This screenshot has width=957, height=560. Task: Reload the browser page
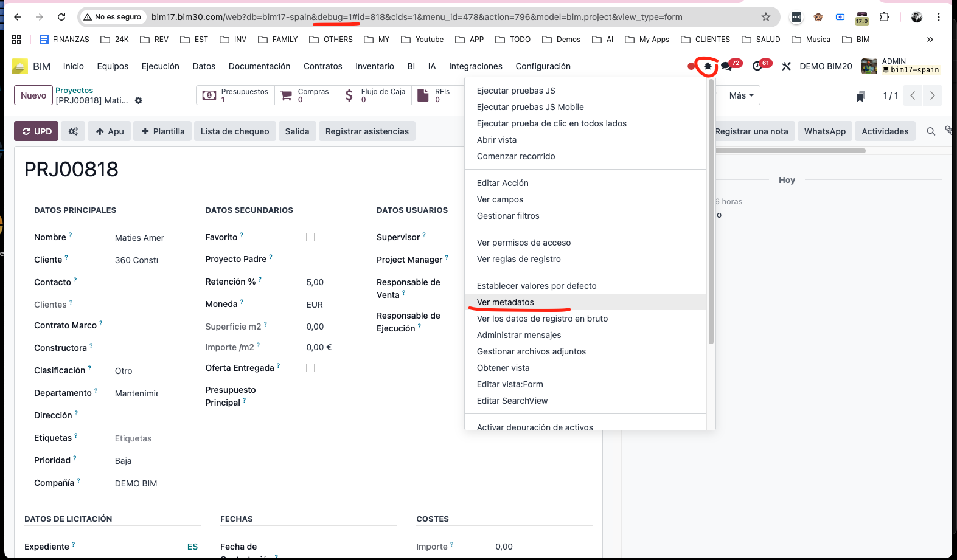(x=61, y=17)
